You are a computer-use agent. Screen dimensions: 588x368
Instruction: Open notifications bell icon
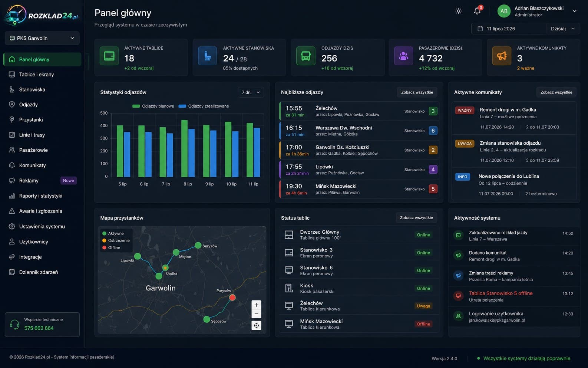pos(477,11)
